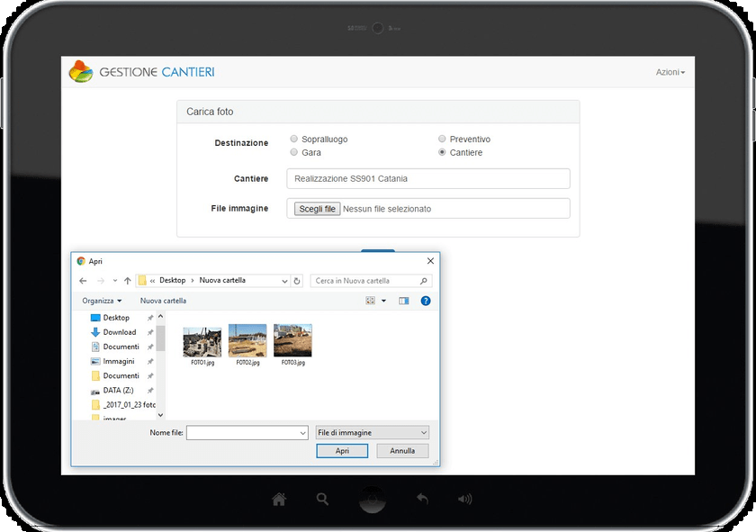Choose the Gara destination option
The width and height of the screenshot is (756, 532).
(x=293, y=153)
